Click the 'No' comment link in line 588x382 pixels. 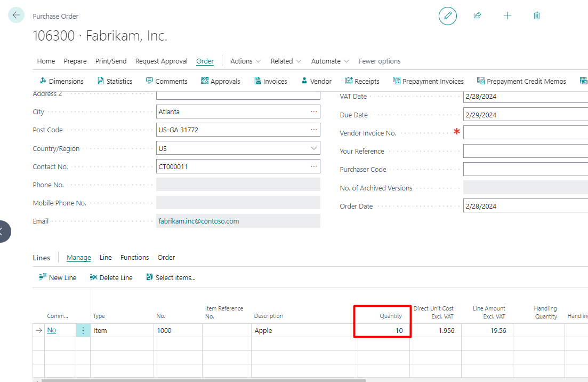tap(51, 330)
